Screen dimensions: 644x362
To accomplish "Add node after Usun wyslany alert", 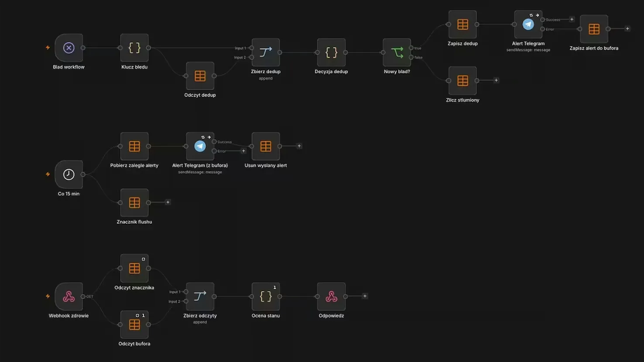I will click(299, 146).
